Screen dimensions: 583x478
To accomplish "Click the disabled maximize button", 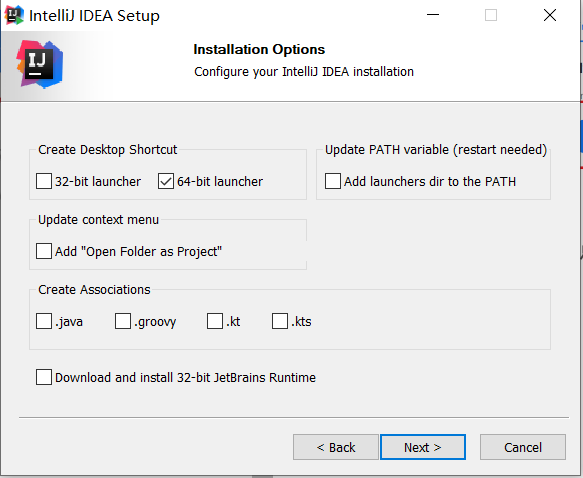I will (491, 15).
